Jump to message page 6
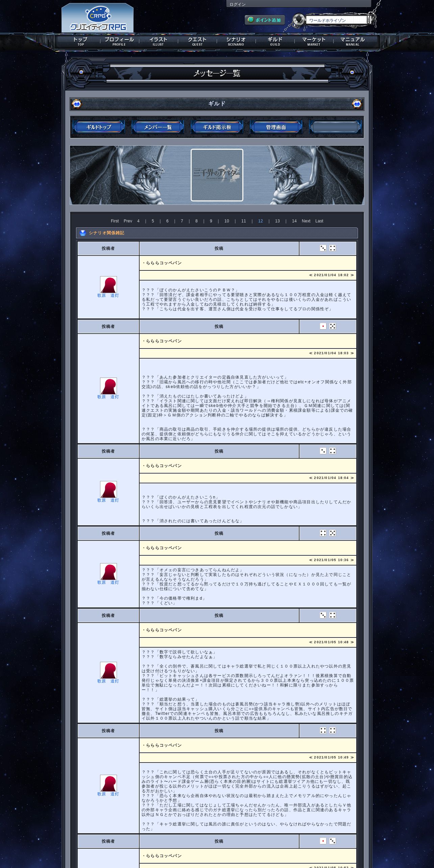This screenshot has height=868, width=434. pos(167,221)
